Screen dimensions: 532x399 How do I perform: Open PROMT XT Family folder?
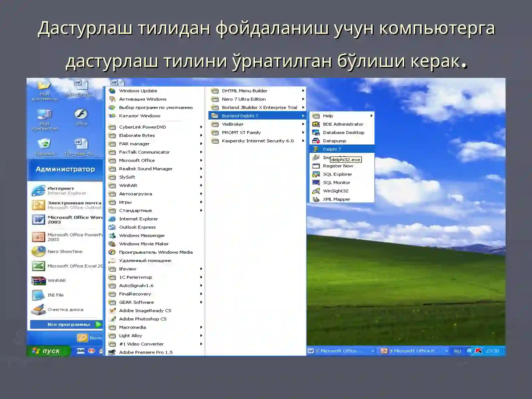click(x=257, y=132)
